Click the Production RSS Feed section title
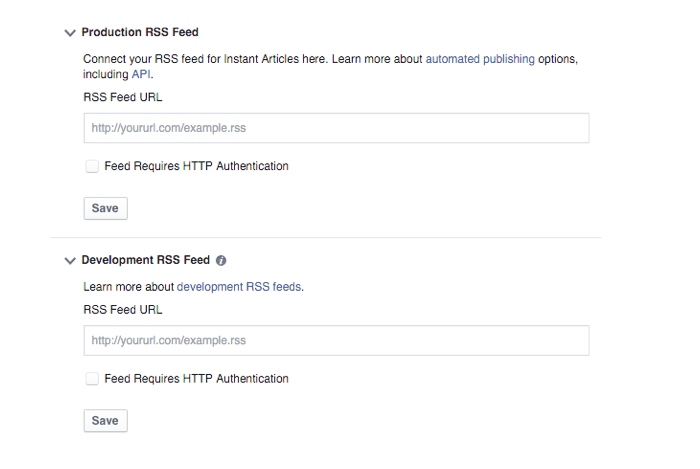The height and width of the screenshot is (469, 700). [x=140, y=32]
